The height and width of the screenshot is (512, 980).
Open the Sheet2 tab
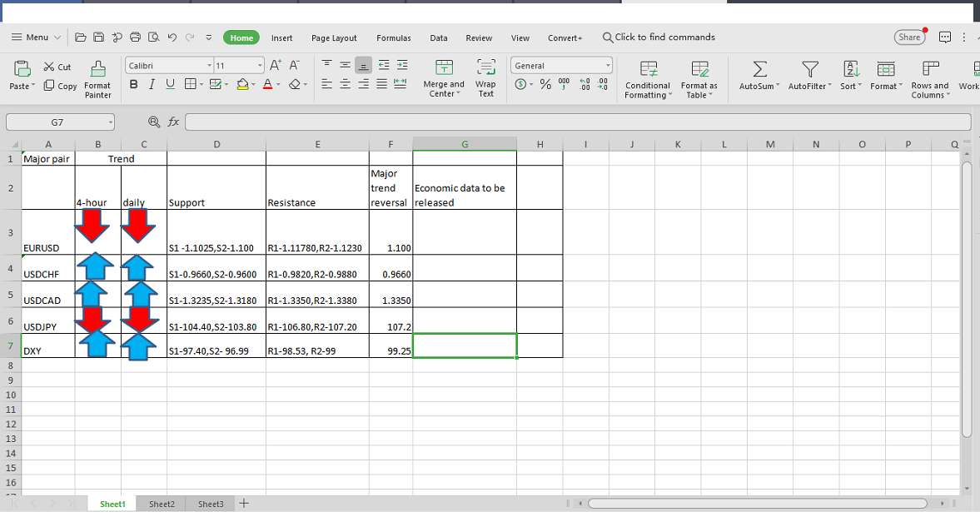point(162,504)
